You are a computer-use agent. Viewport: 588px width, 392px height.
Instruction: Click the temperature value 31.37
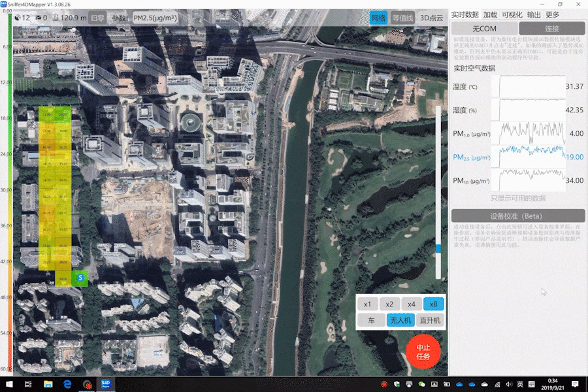click(x=574, y=86)
